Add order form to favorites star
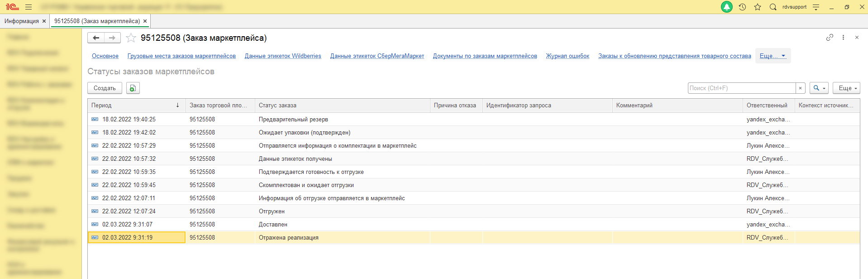This screenshot has width=868, height=279. coord(131,38)
